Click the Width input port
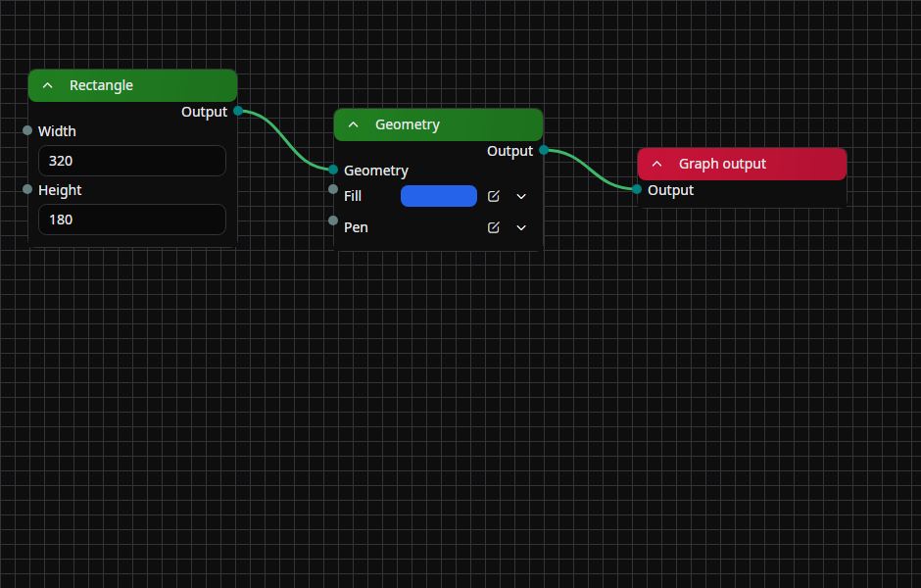This screenshot has width=921, height=588. 27,130
